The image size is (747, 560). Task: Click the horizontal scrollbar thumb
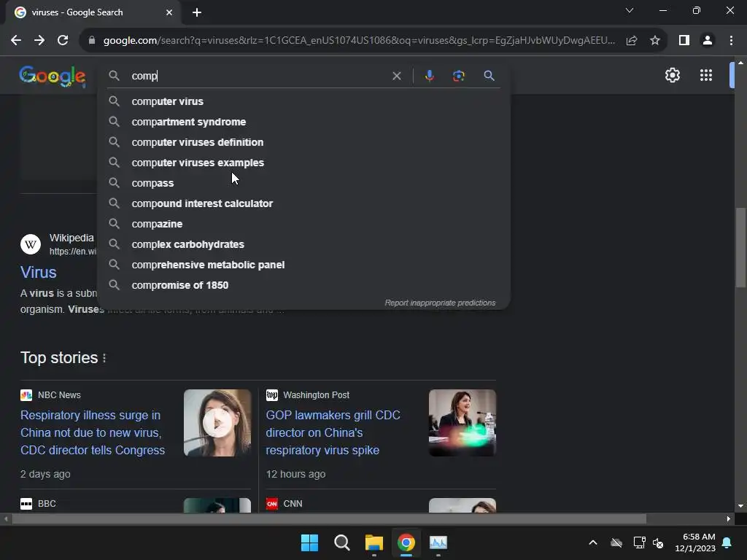click(329, 519)
